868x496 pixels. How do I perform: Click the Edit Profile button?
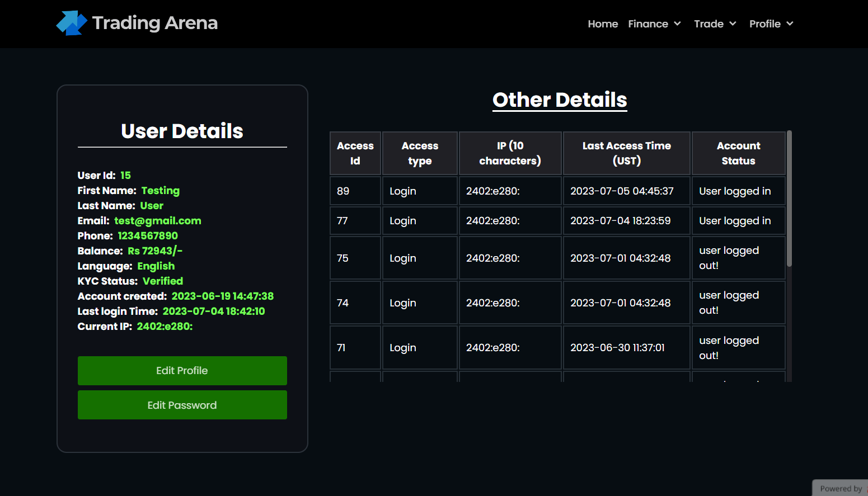pos(182,370)
